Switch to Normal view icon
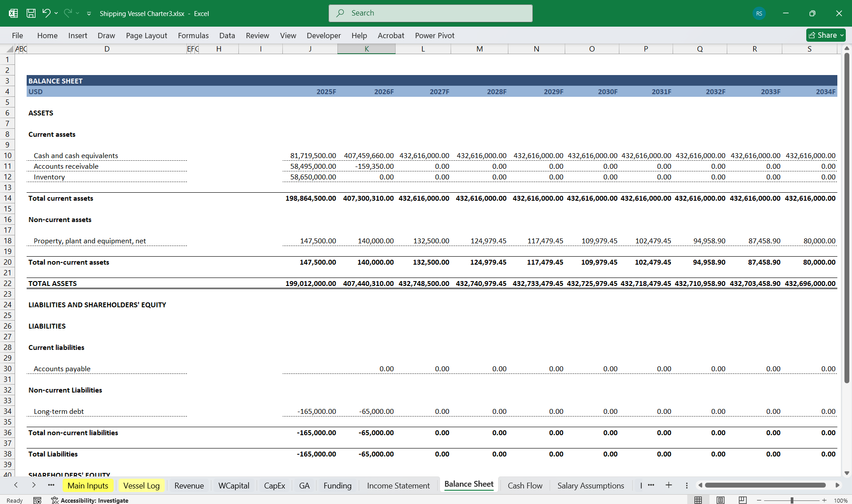The width and height of the screenshot is (852, 504). (x=698, y=500)
